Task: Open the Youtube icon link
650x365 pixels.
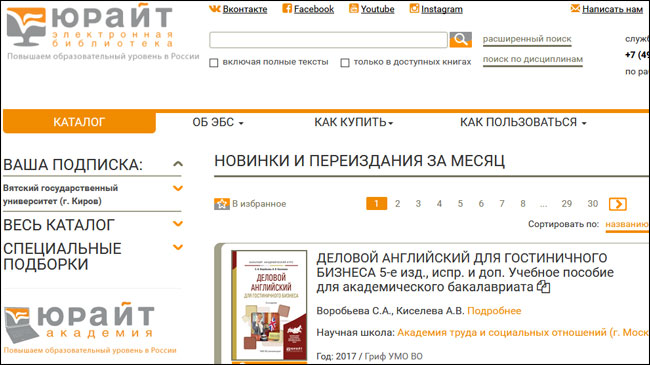Action: [x=354, y=8]
